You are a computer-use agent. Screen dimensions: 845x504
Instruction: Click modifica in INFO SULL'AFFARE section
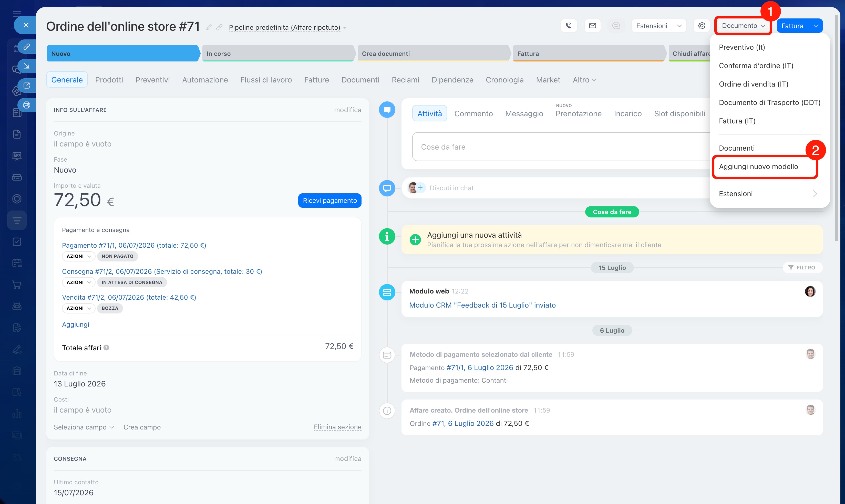click(348, 110)
